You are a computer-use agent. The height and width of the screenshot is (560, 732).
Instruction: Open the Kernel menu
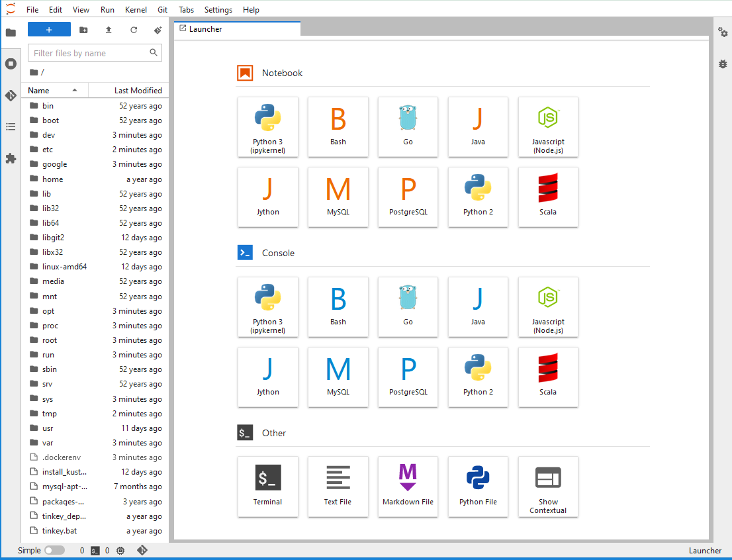136,10
